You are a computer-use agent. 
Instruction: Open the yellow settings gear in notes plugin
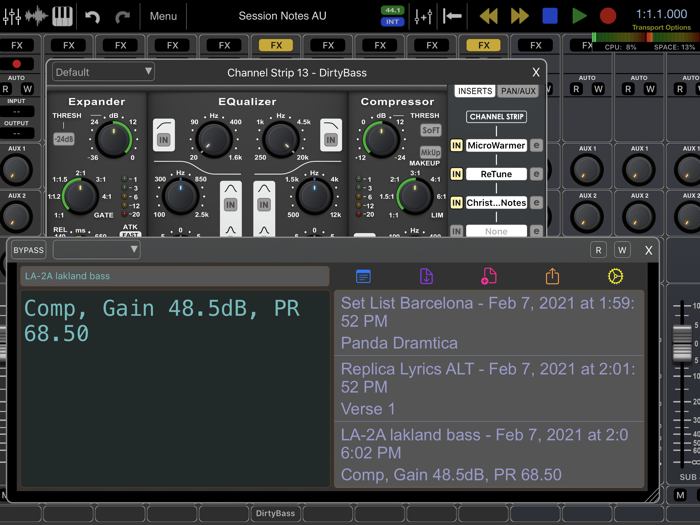[x=615, y=276]
